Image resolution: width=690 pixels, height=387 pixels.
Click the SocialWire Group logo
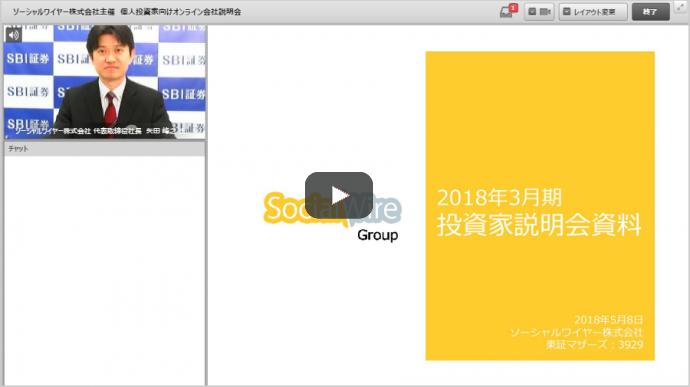tap(332, 216)
